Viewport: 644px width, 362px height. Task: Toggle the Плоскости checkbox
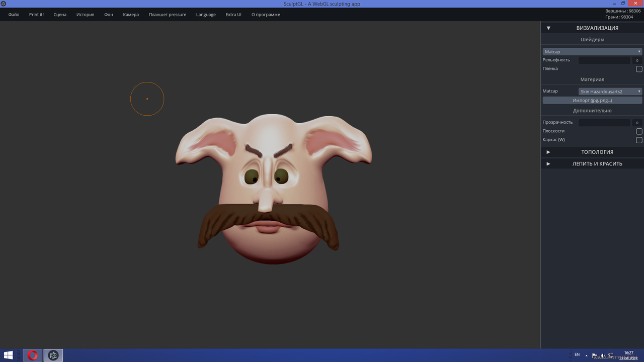coord(639,131)
